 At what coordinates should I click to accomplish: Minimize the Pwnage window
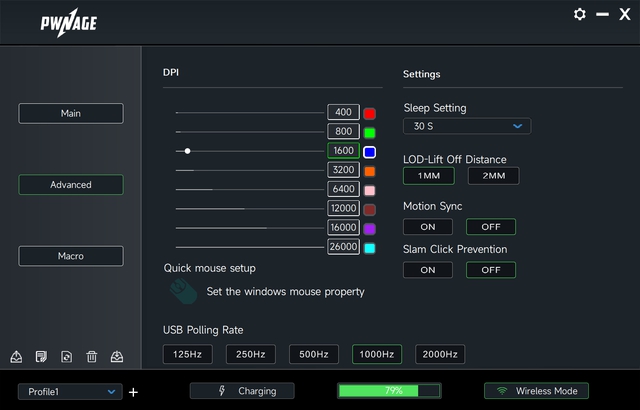pos(602,14)
